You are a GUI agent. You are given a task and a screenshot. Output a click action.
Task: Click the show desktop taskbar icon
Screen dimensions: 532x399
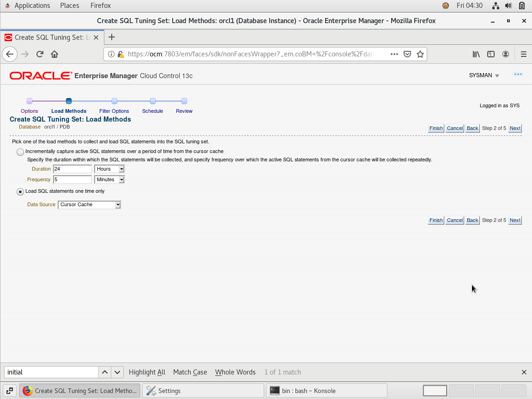pos(10,391)
